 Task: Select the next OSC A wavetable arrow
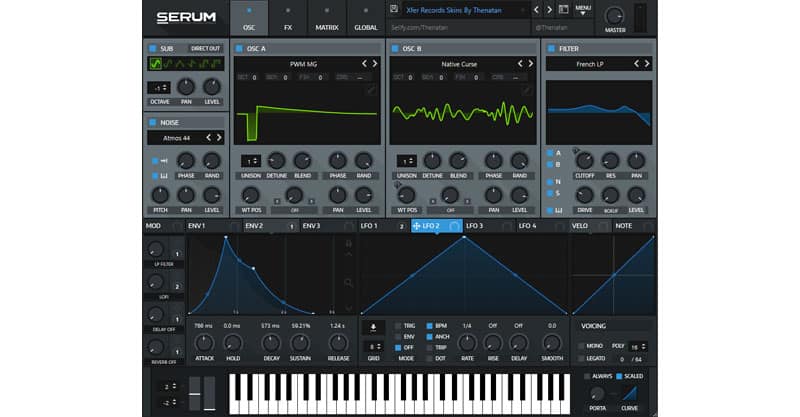(x=375, y=63)
